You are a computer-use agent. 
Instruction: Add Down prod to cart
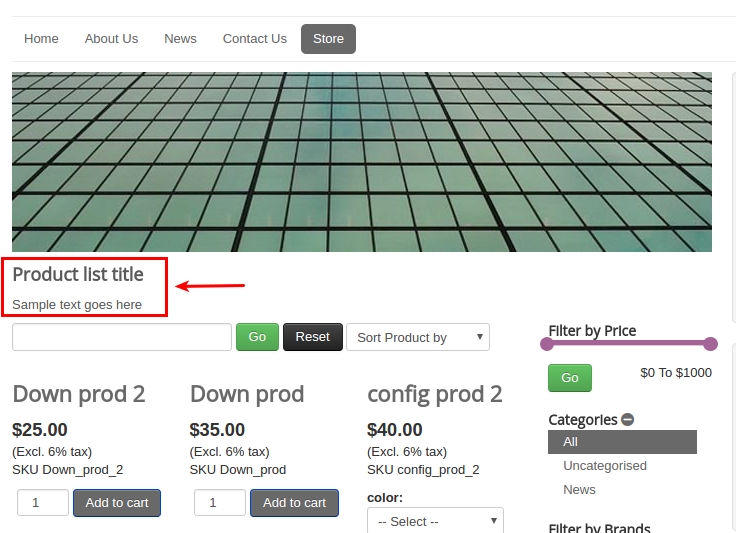[x=294, y=503]
